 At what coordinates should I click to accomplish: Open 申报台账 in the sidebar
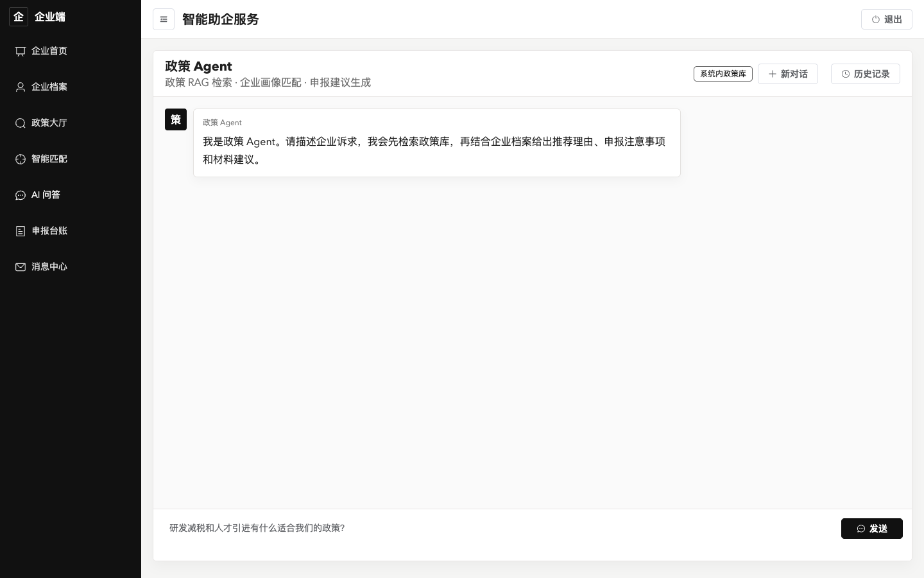coord(71,231)
